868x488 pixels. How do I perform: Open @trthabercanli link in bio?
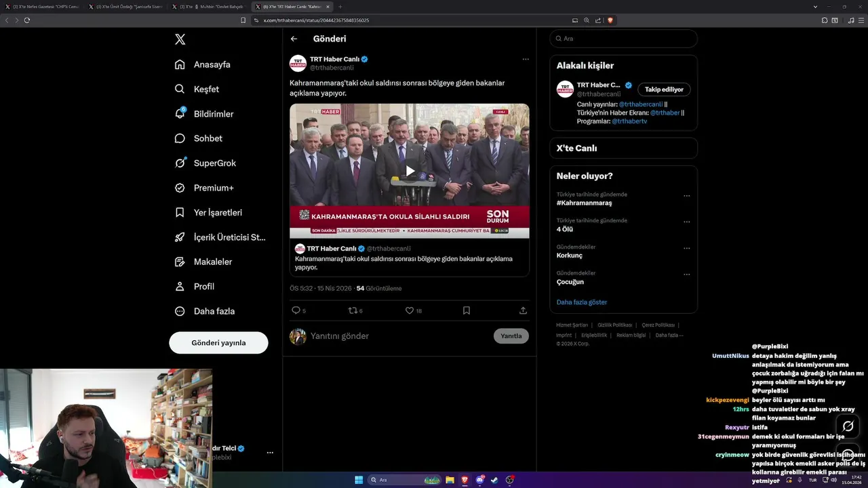pyautogui.click(x=641, y=104)
